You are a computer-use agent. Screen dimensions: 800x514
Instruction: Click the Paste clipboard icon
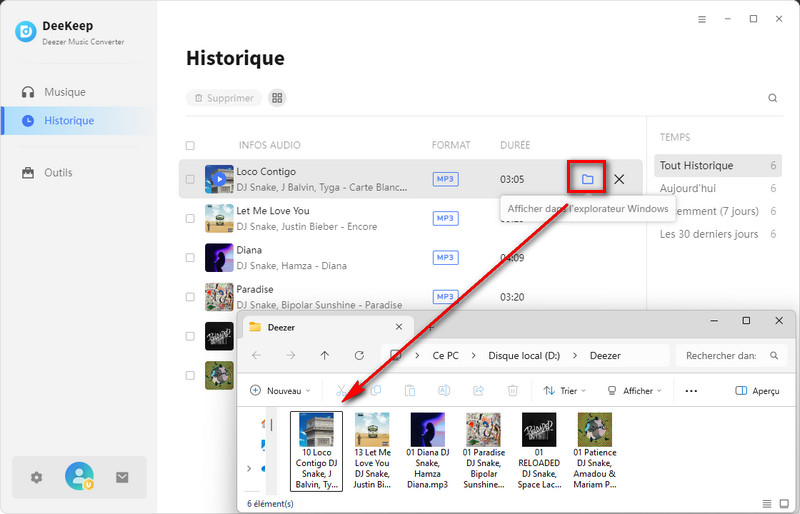410,391
